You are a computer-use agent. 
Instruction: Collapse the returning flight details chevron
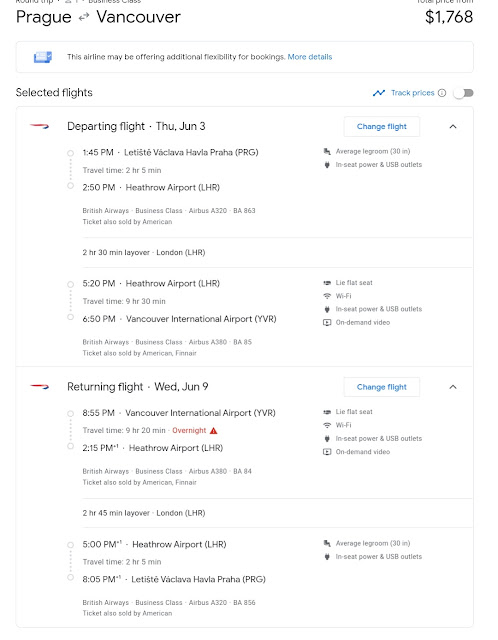pos(453,387)
